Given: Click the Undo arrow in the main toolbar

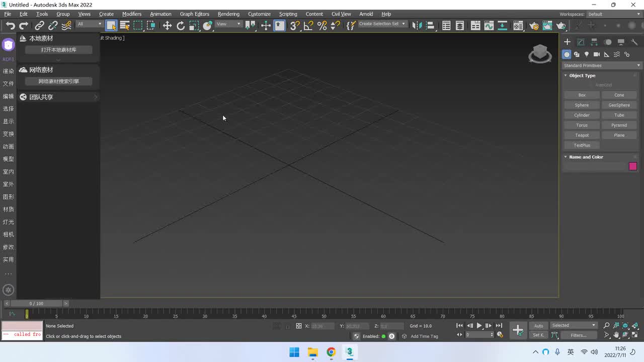Looking at the screenshot, I should click(10, 26).
